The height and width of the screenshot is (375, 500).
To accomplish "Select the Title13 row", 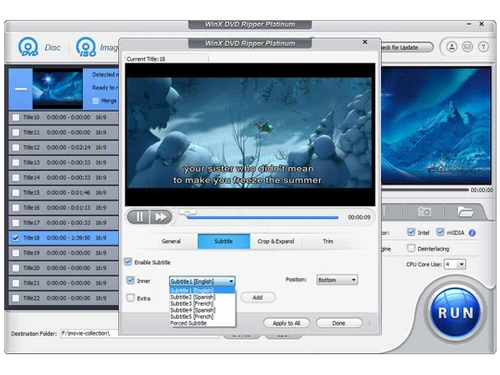I will pyautogui.click(x=63, y=163).
